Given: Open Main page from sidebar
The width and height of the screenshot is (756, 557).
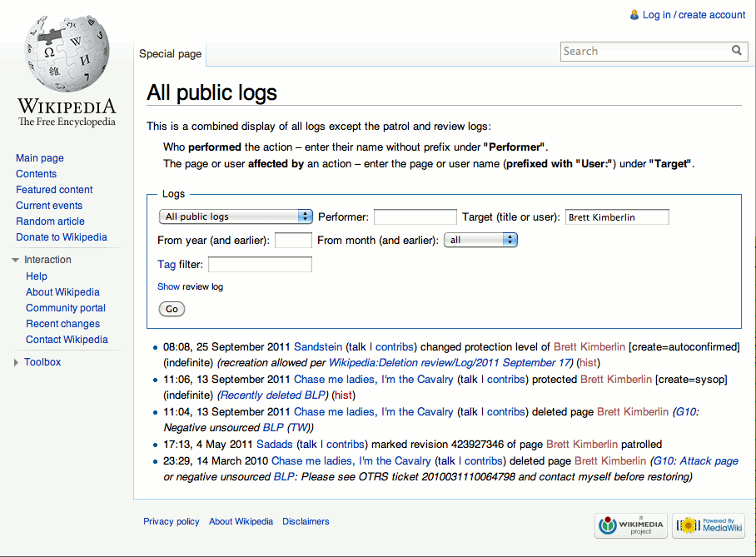Looking at the screenshot, I should point(40,158).
